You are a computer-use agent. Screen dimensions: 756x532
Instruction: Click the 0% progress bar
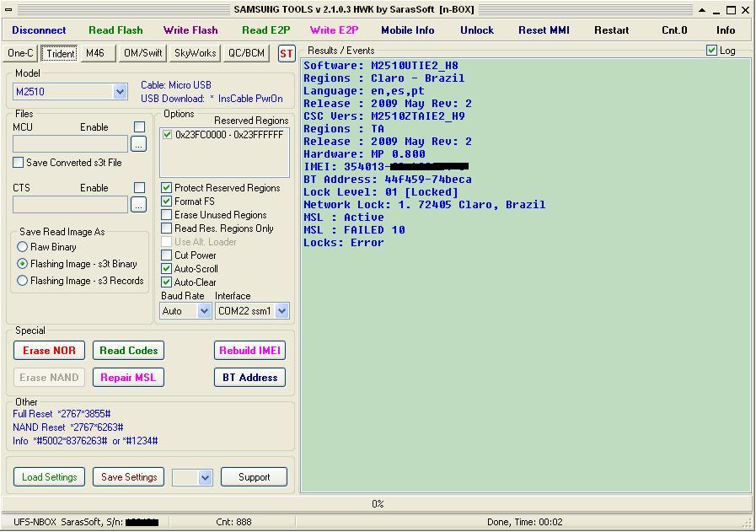(378, 504)
